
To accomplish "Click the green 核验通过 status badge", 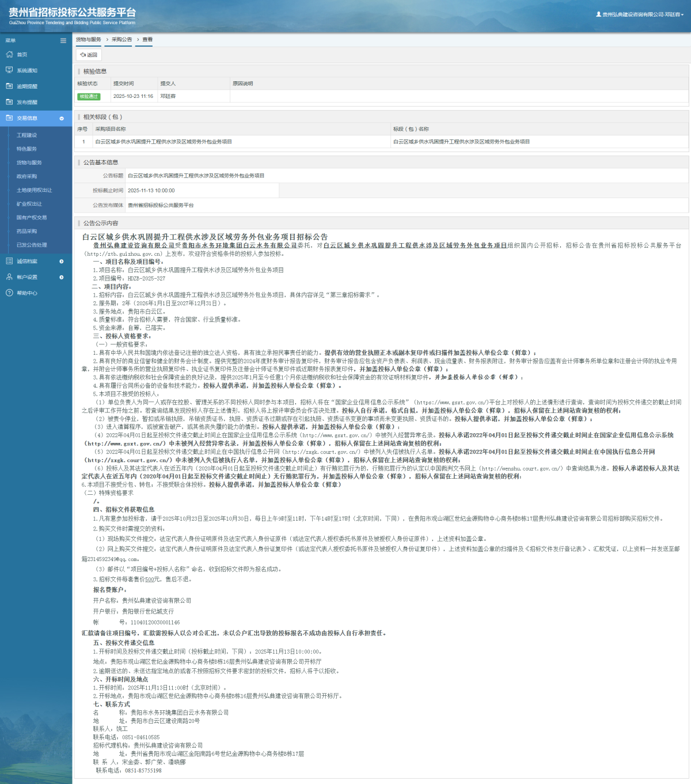I will 89,96.
